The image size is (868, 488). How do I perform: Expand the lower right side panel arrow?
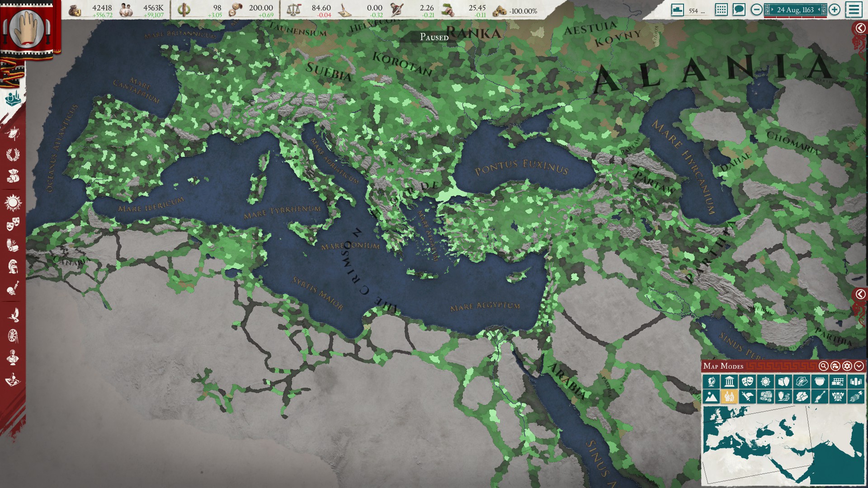(860, 294)
